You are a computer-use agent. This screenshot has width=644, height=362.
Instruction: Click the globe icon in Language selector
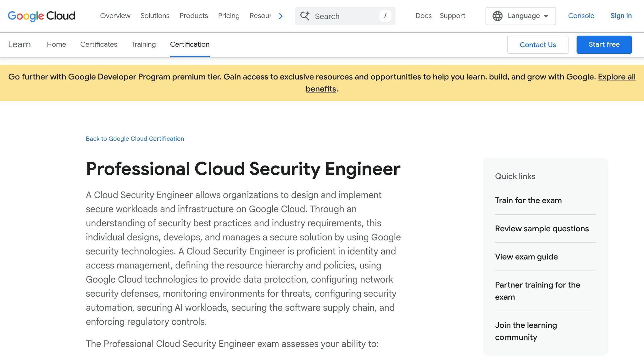click(x=497, y=16)
